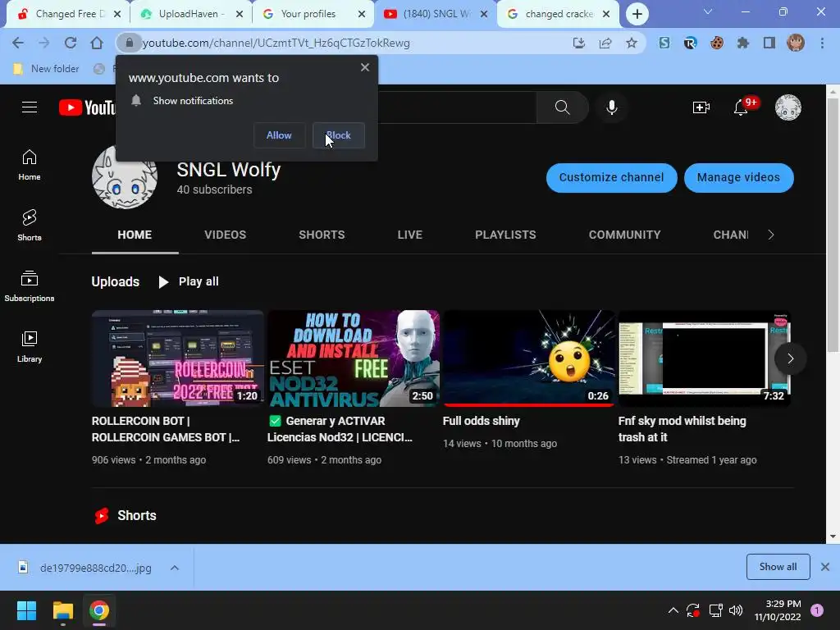
Task: Open the ROLLERCOIN BOT video thumbnail
Action: click(x=177, y=358)
